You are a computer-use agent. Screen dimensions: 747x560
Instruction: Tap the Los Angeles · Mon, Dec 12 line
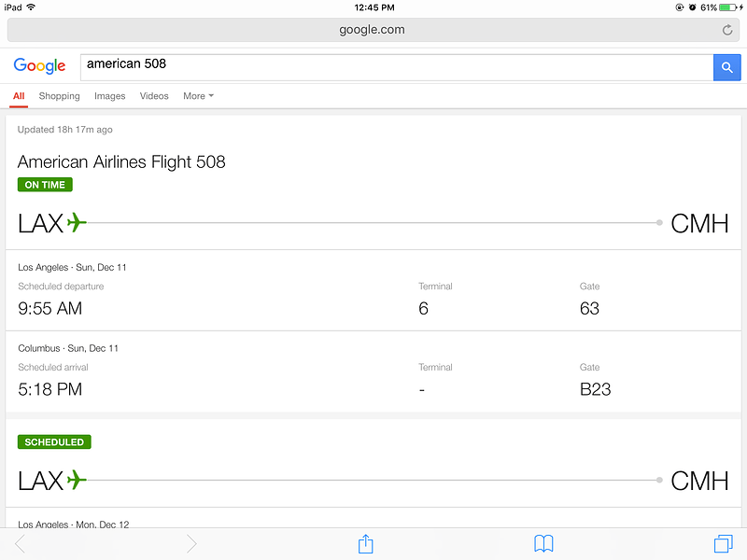[74, 524]
